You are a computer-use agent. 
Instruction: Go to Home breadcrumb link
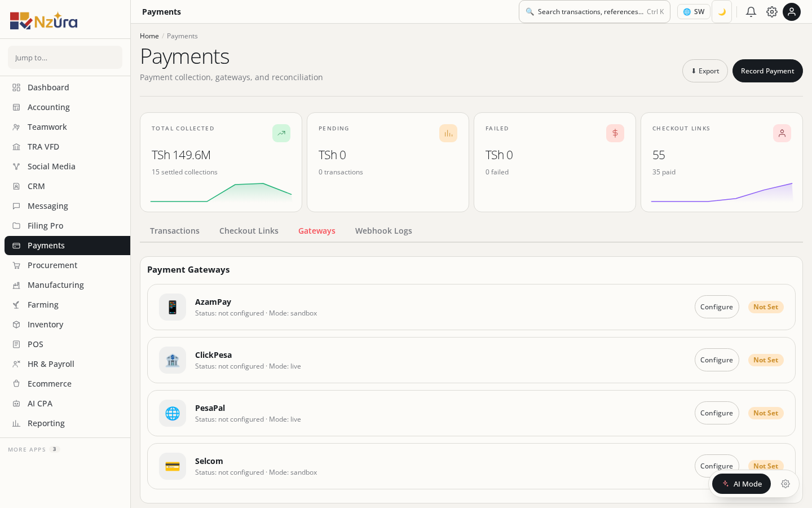point(149,36)
